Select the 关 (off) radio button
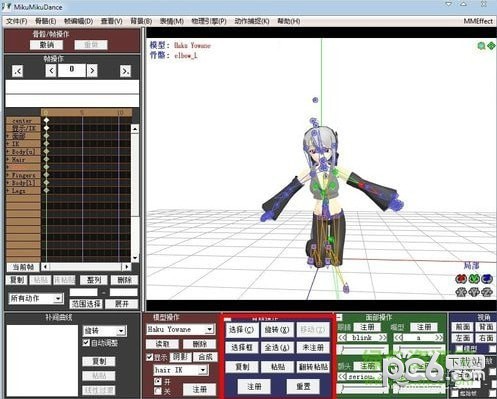 pos(157,390)
